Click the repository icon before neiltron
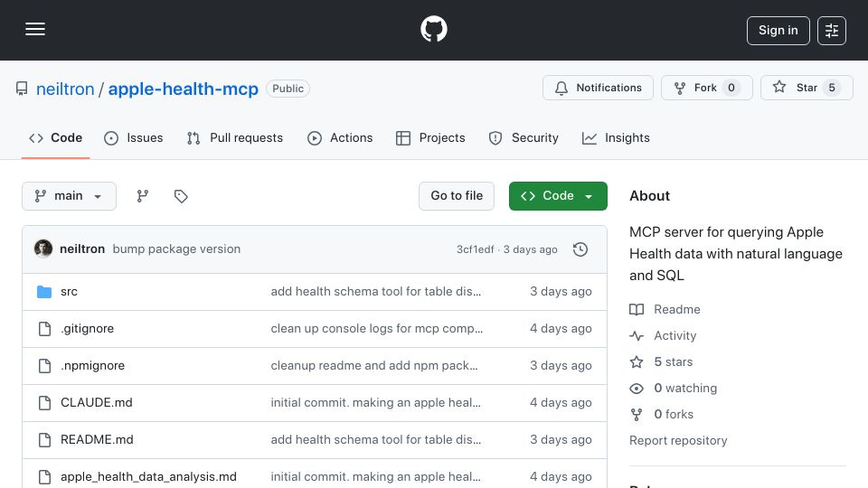 (22, 89)
